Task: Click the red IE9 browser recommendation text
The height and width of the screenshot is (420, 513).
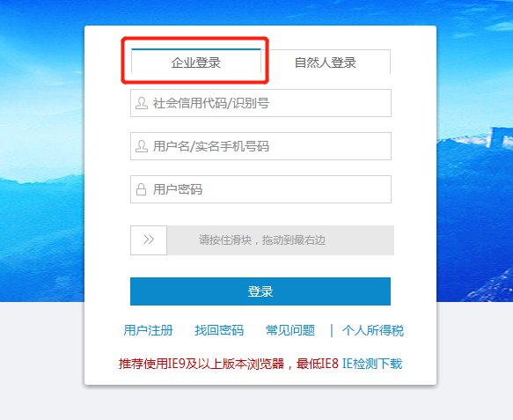Action: 229,364
